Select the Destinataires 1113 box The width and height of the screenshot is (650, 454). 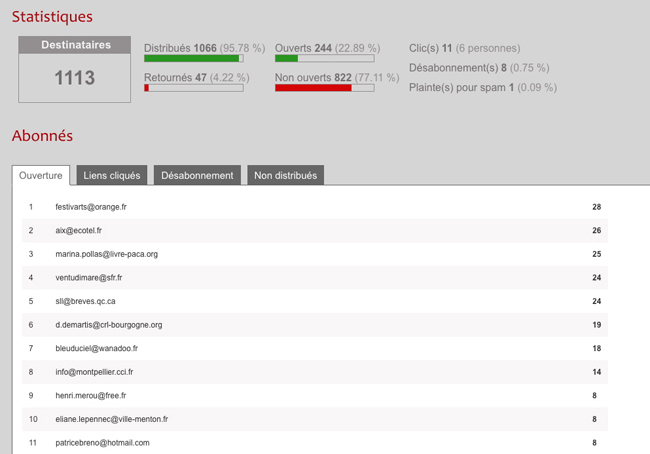[75, 69]
